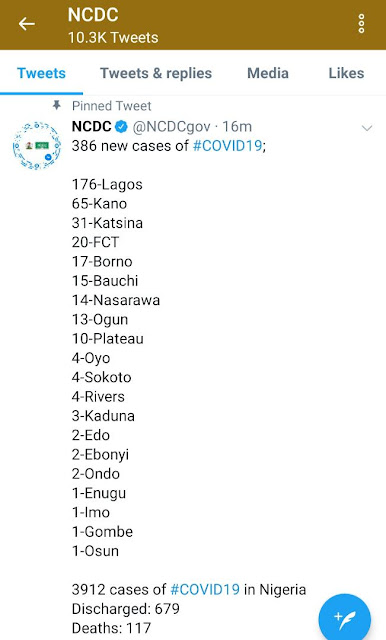Switch to Tweets & replies tab
The height and width of the screenshot is (640, 386).
tap(156, 73)
